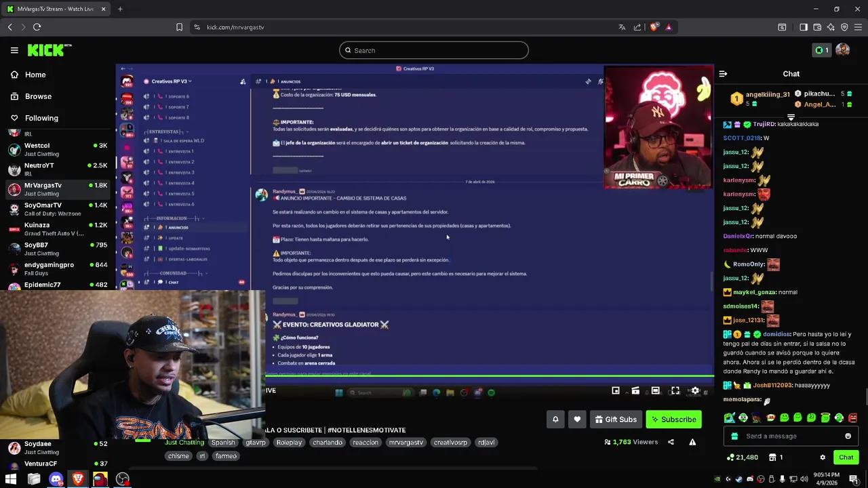Open video player settings gear
This screenshot has height=488, width=868.
pos(695,390)
